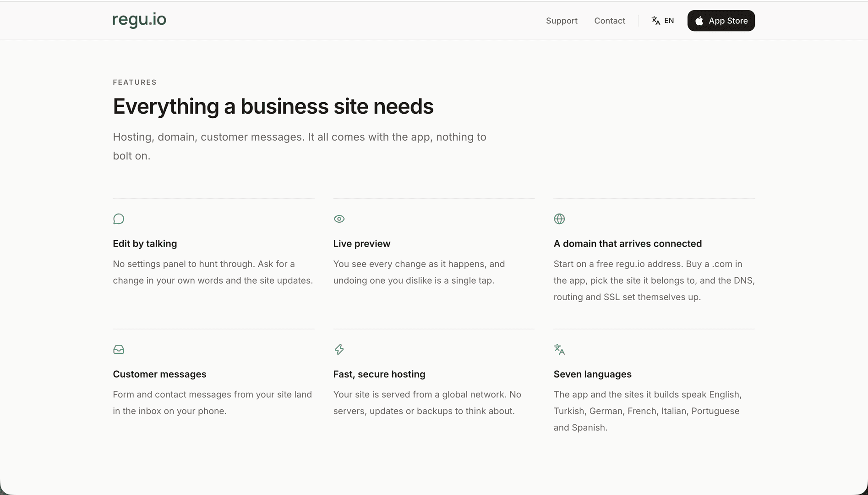Click the eye icon above Live preview

(339, 219)
